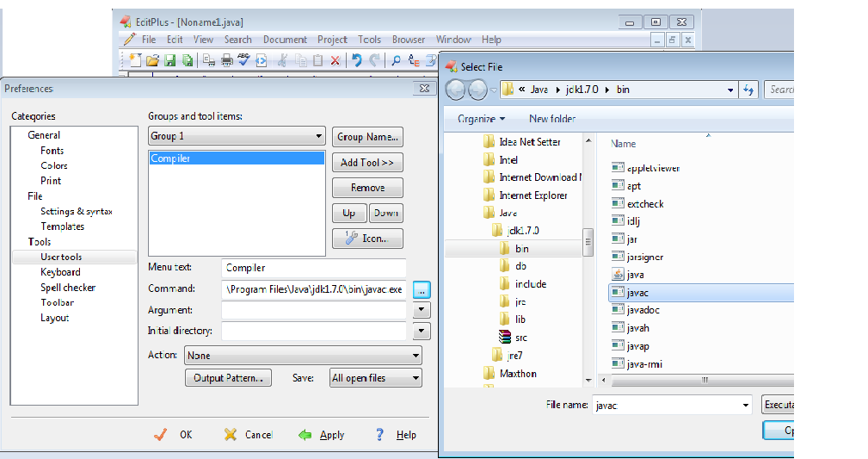This screenshot has width=868, height=459.
Task: Open Search menu in EditPlus
Action: coord(238,40)
